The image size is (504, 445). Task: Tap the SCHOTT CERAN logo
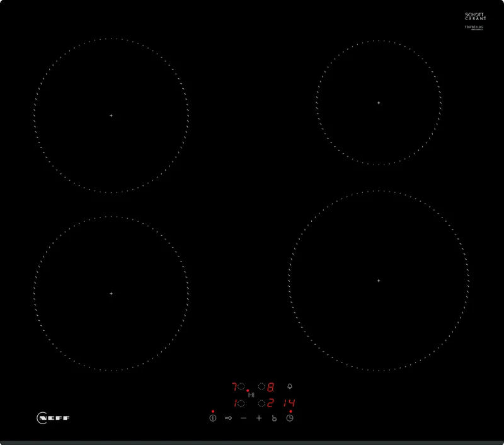[x=474, y=15]
